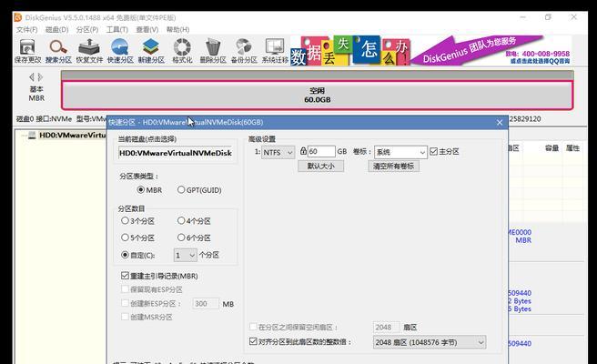Select the Custom (自定) partition count option
Image resolution: width=597 pixels, height=364 pixels.
coord(137,255)
